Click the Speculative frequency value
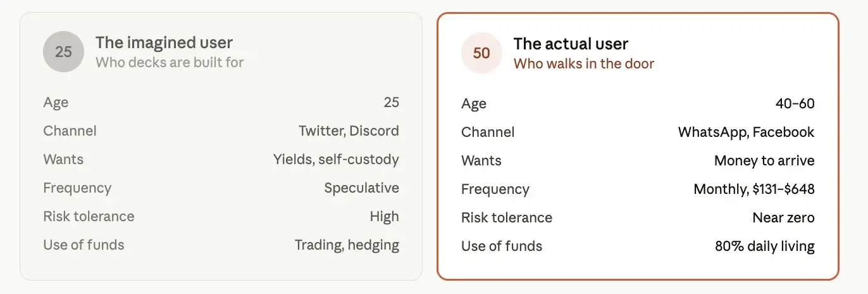The height and width of the screenshot is (294, 868). [362, 188]
